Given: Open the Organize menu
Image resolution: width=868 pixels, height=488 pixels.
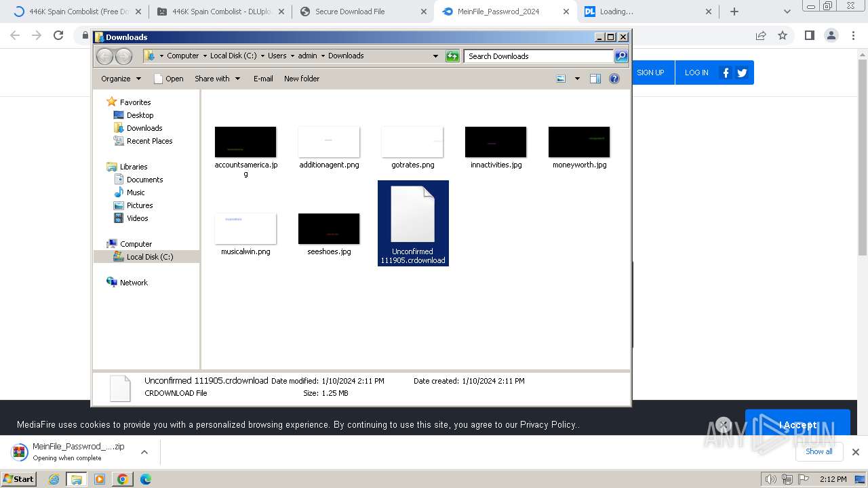Looking at the screenshot, I should (121, 79).
